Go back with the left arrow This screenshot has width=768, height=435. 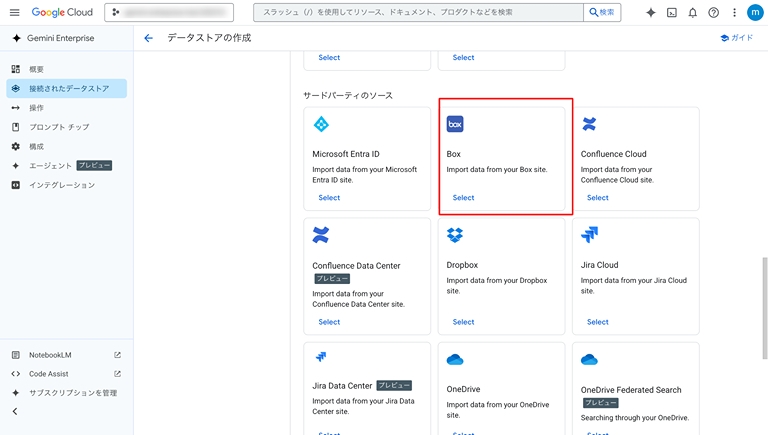coord(148,38)
